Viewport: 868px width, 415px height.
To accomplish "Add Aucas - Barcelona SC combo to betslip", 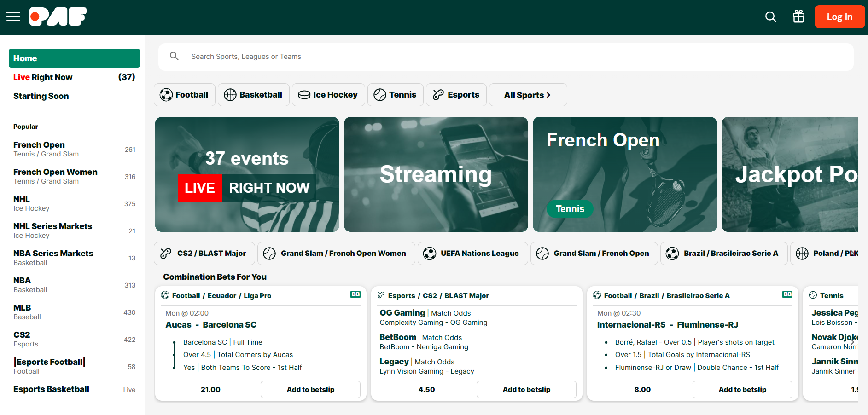I will [310, 390].
